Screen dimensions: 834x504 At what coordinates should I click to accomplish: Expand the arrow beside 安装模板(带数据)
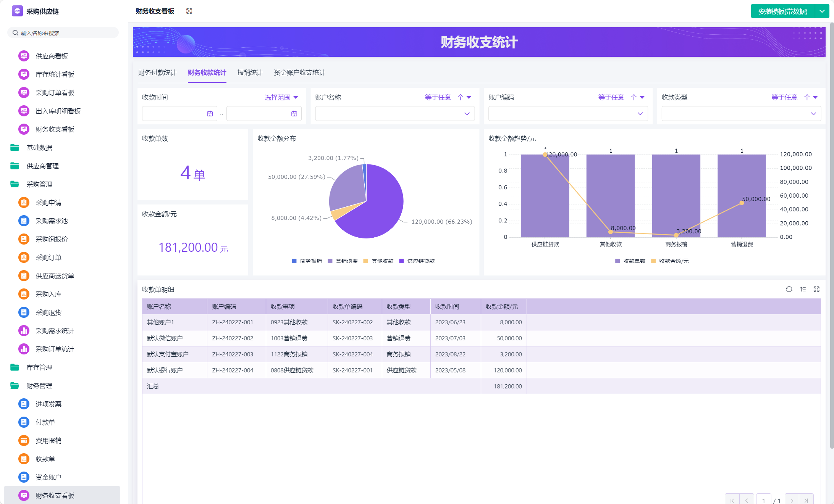822,11
